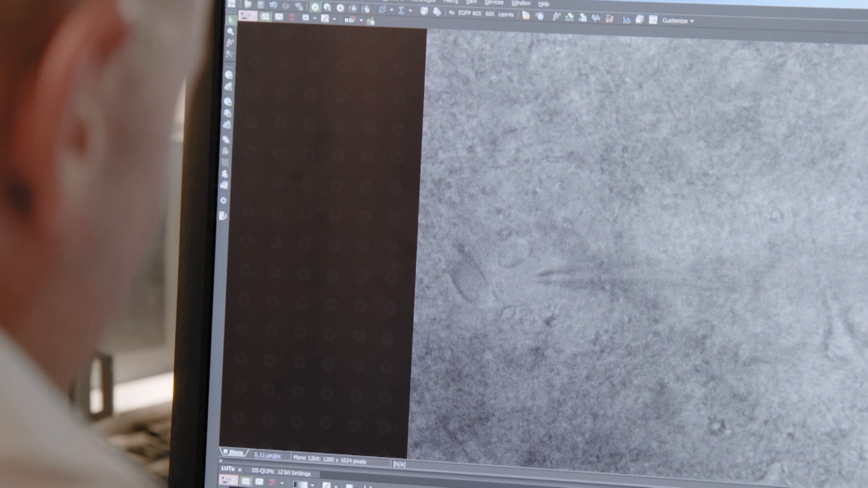This screenshot has width=868, height=488.
Task: Click the grid panel icon left of Customize
Action: click(653, 20)
